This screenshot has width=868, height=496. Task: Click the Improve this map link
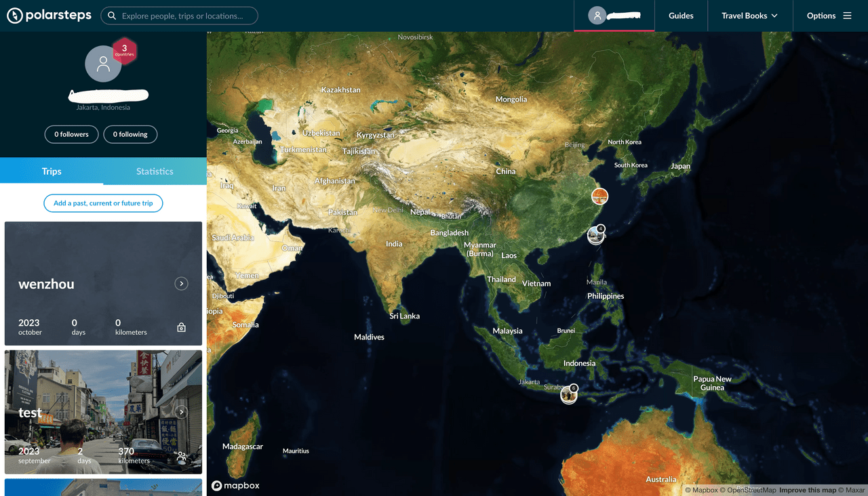[808, 490]
